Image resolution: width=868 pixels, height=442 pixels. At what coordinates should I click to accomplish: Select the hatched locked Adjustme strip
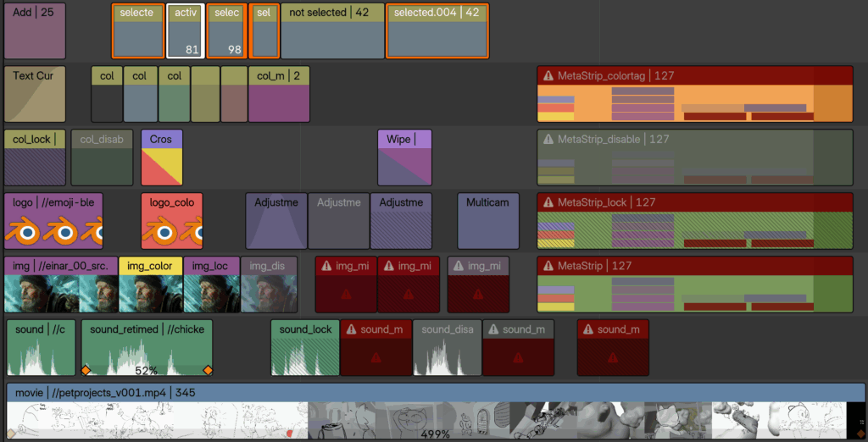401,221
